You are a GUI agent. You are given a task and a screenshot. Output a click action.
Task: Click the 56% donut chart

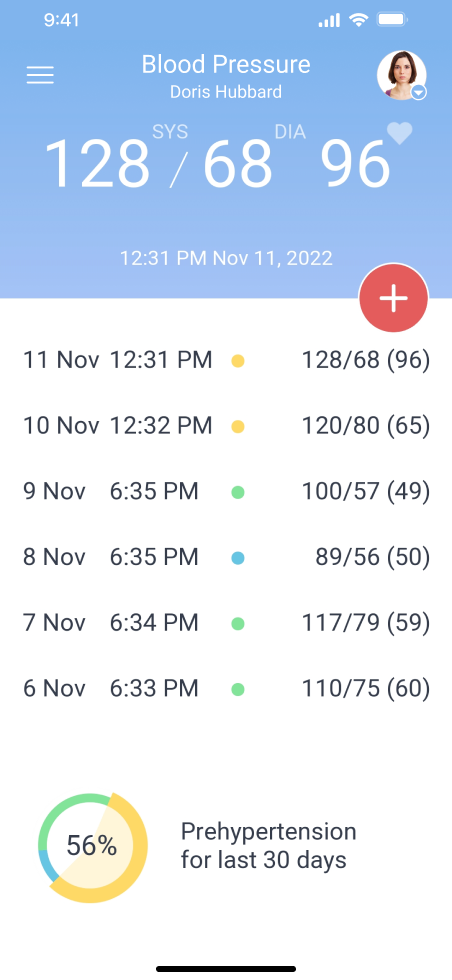[x=93, y=848]
